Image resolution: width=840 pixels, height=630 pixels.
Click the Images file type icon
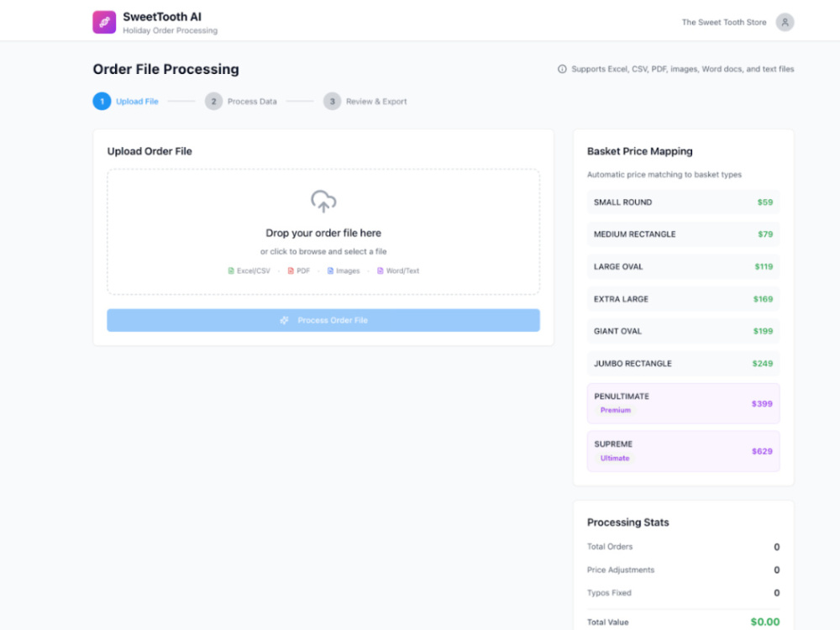coord(330,271)
